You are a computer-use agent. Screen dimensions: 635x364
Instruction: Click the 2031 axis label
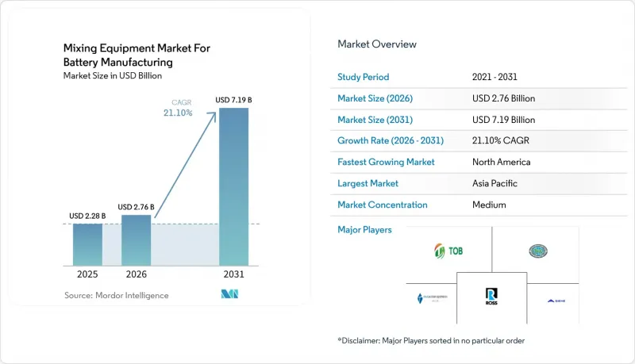[233, 274]
